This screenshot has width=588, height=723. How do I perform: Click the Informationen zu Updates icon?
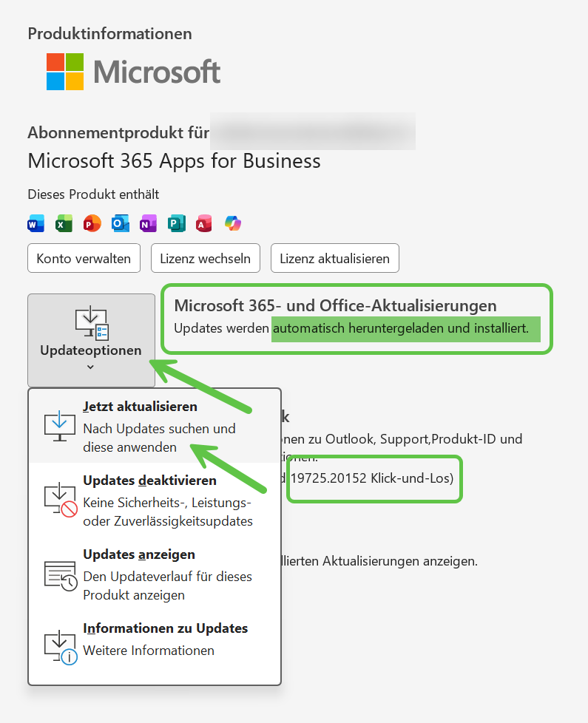pos(61,648)
